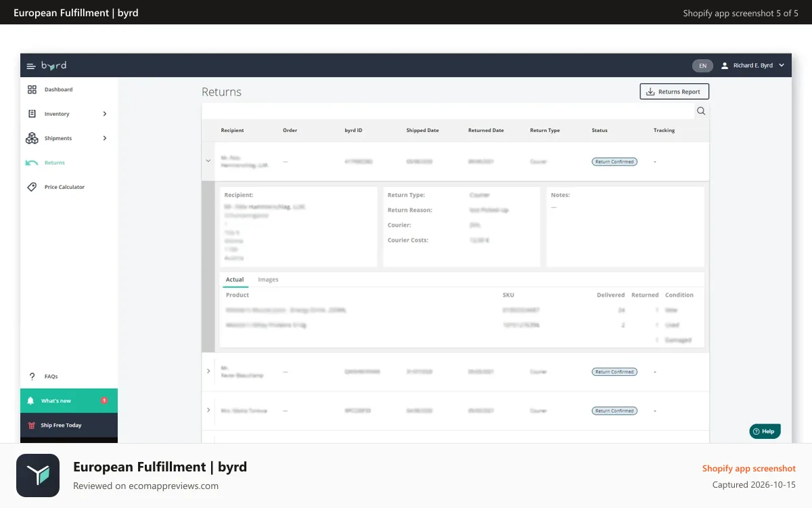812x508 pixels.
Task: Download the Returns Report
Action: 674,91
